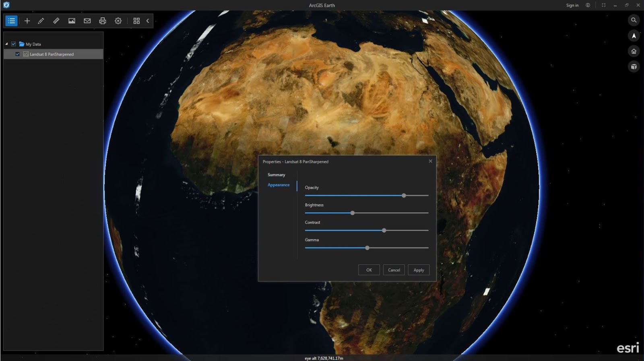Toggle fullscreen mode icon in title bar
This screenshot has height=361, width=644.
click(603, 5)
